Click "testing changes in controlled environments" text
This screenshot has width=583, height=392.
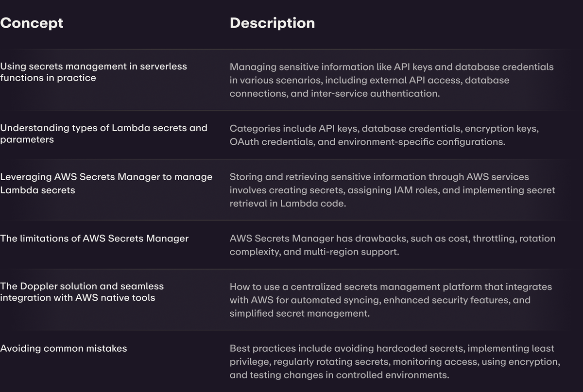(349, 375)
